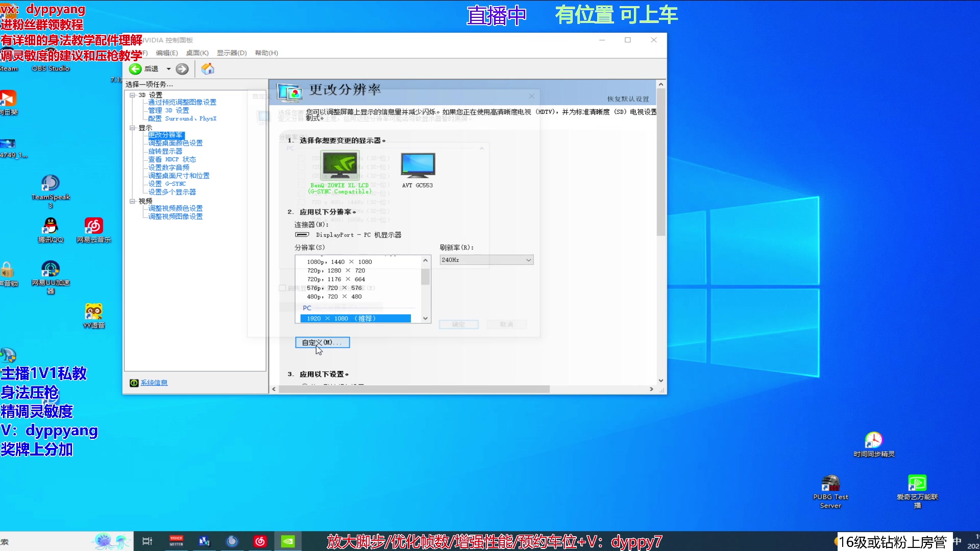Click the NVIDIA Control Panel taskbar icon
This screenshot has width=980, height=551.
coord(288,541)
